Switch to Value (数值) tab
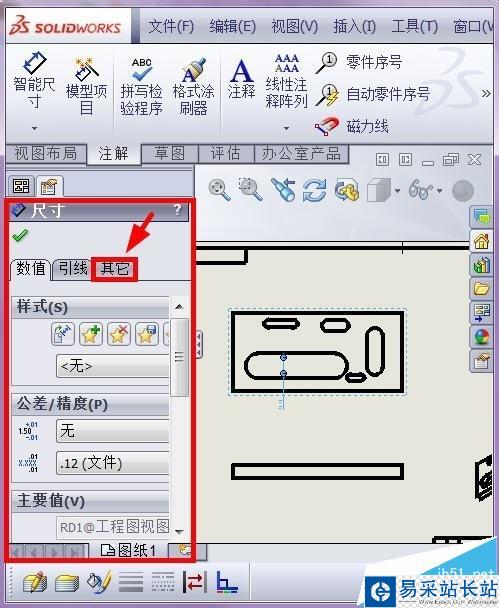 [x=31, y=269]
